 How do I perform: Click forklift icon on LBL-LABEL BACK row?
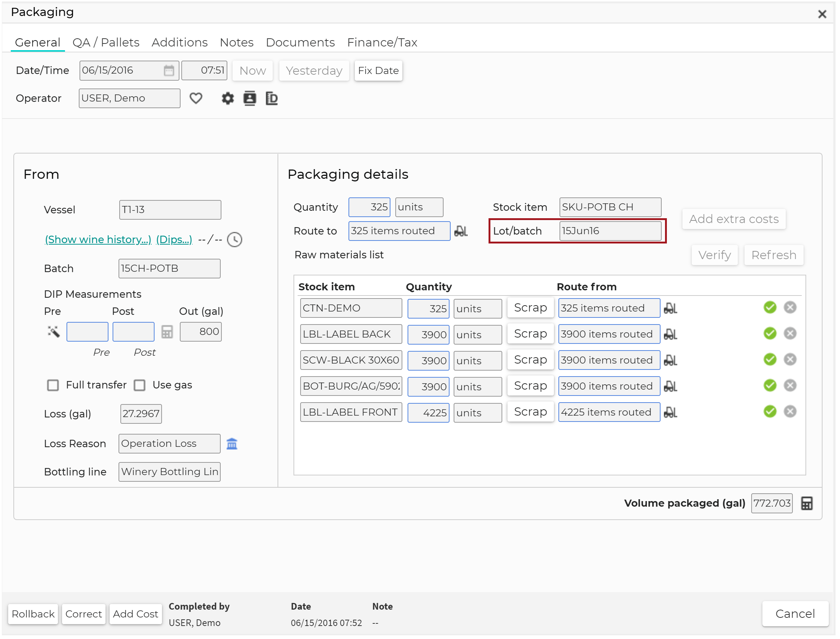tap(671, 335)
